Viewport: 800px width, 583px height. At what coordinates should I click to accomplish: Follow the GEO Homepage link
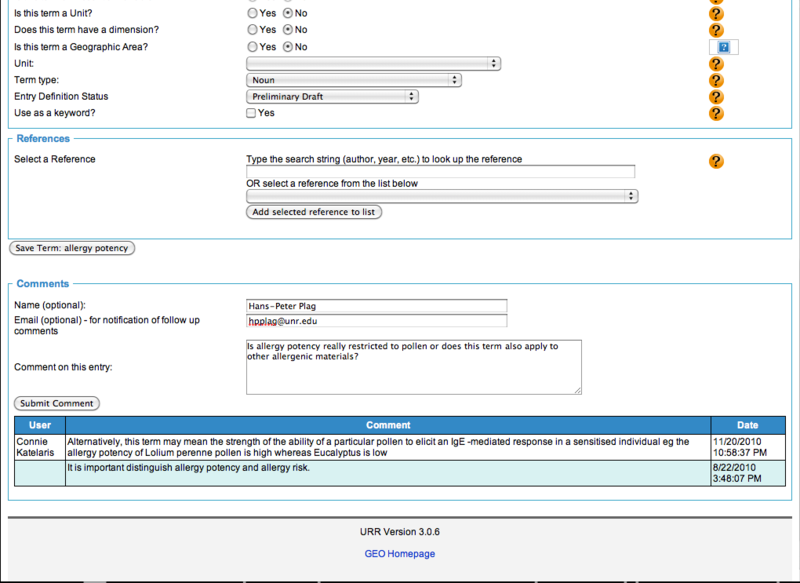click(x=399, y=554)
